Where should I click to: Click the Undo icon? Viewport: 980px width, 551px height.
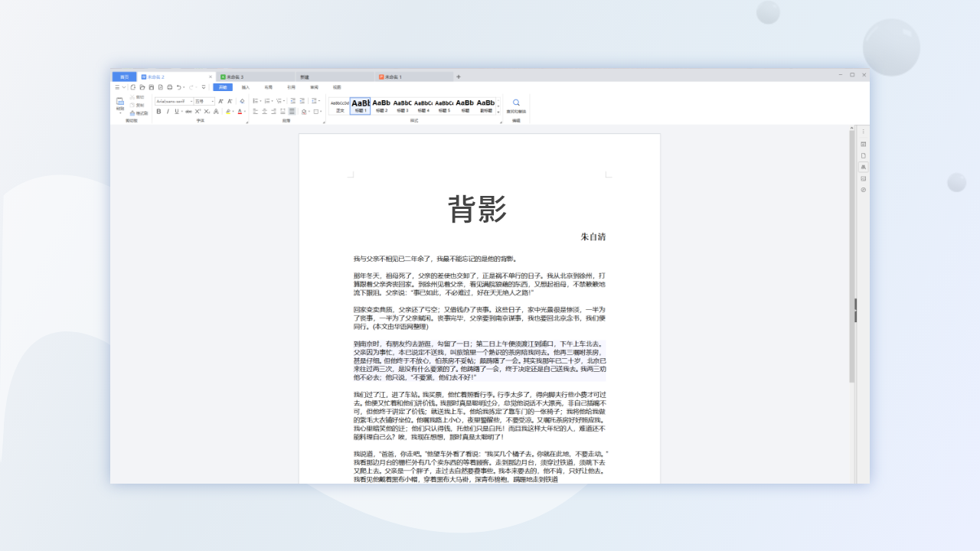tap(178, 87)
